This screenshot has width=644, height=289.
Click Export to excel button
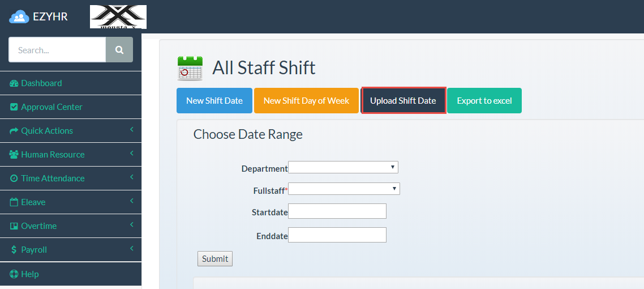click(484, 101)
